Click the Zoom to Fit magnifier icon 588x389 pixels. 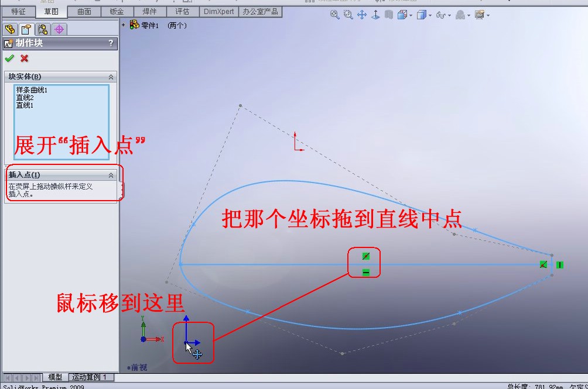click(x=334, y=15)
